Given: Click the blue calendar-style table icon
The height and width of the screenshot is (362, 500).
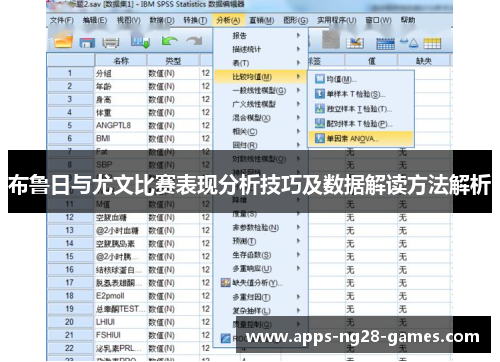Looking at the screenshot, I should click(385, 43).
